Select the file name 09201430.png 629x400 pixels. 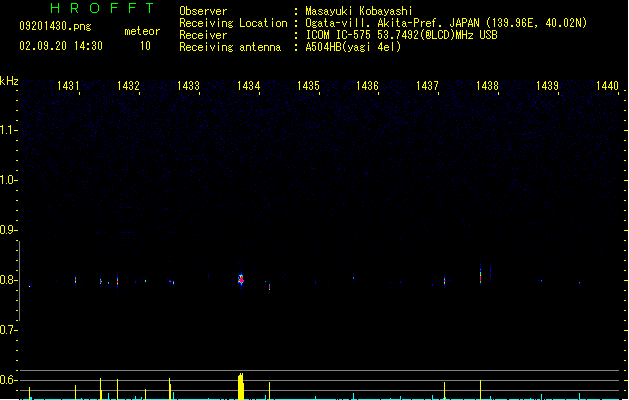55,26
